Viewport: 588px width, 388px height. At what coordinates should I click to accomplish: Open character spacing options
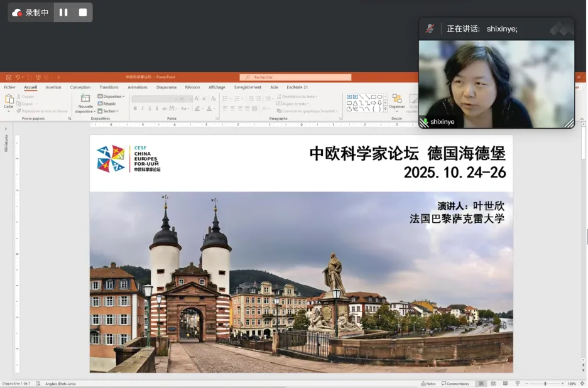(x=173, y=109)
